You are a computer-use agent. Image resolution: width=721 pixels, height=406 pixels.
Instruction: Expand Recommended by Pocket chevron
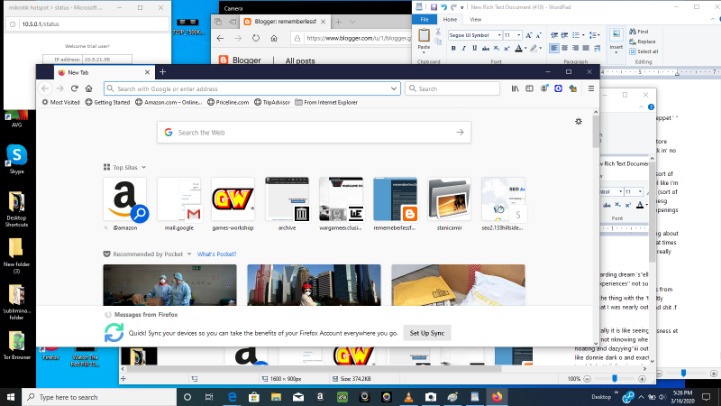[x=189, y=254]
